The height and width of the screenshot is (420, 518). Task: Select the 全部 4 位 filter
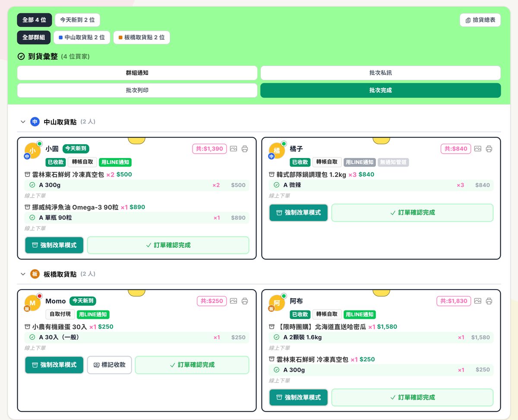coord(35,20)
